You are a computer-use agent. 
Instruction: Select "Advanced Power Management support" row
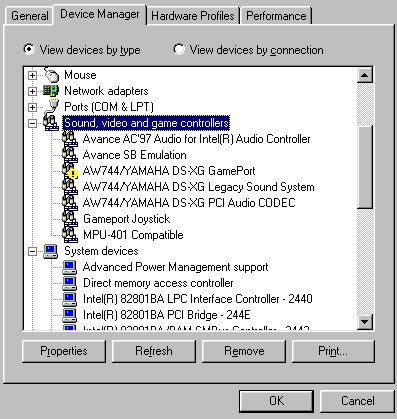tap(176, 267)
